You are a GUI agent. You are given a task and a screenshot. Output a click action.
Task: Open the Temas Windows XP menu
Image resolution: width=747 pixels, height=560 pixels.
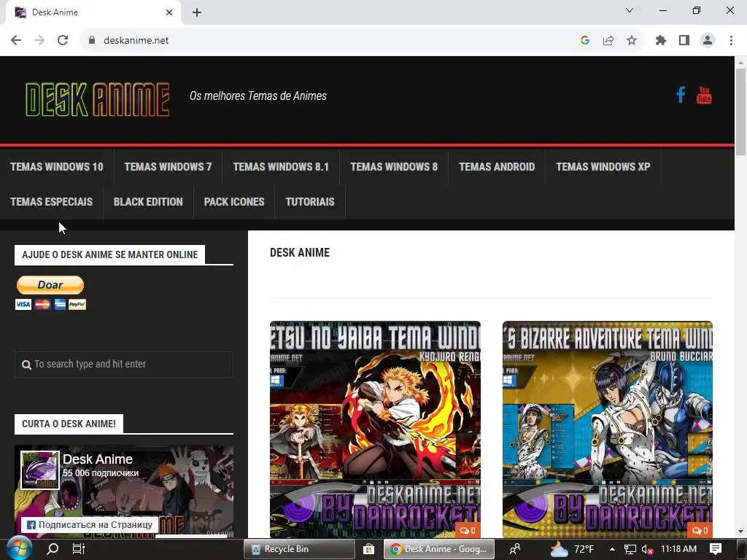[x=603, y=167]
